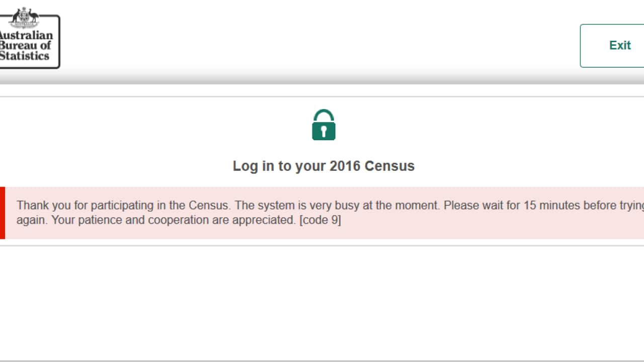This screenshot has height=362, width=644.
Task: Click the word "Census" in the heading
Action: coord(389,166)
